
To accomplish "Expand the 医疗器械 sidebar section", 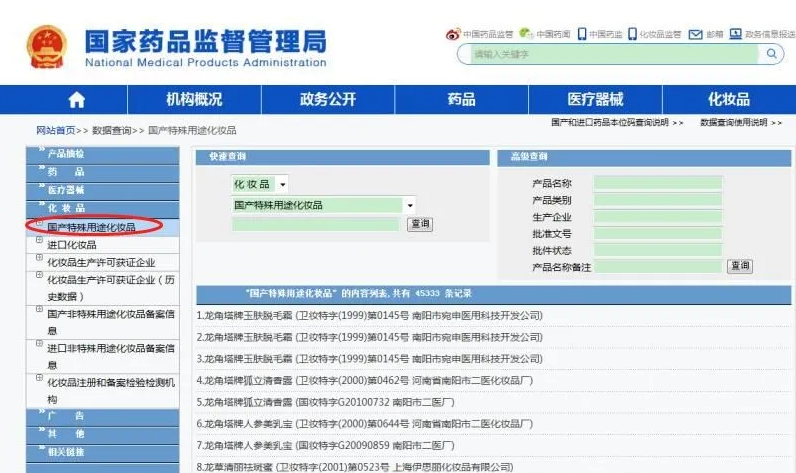I will click(103, 190).
